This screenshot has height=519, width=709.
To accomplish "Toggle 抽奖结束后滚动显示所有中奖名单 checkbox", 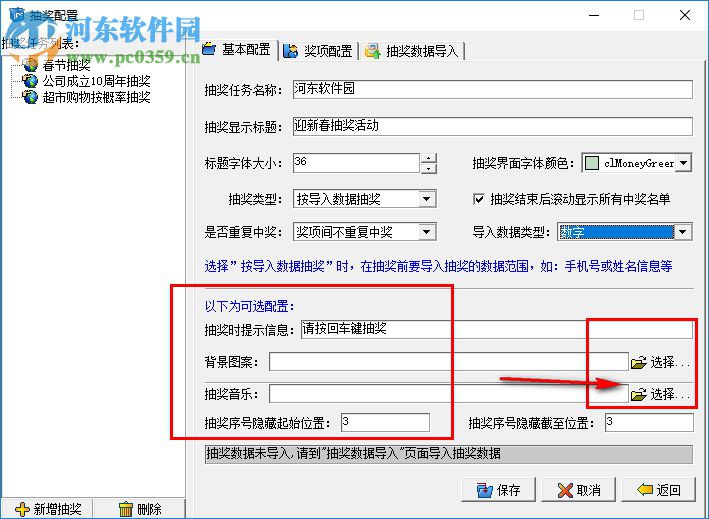I will point(478,199).
